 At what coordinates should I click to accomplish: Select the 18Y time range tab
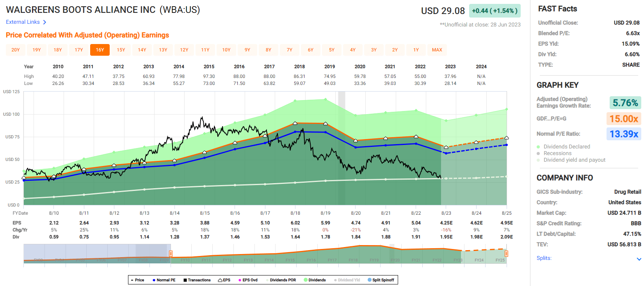pos(58,50)
